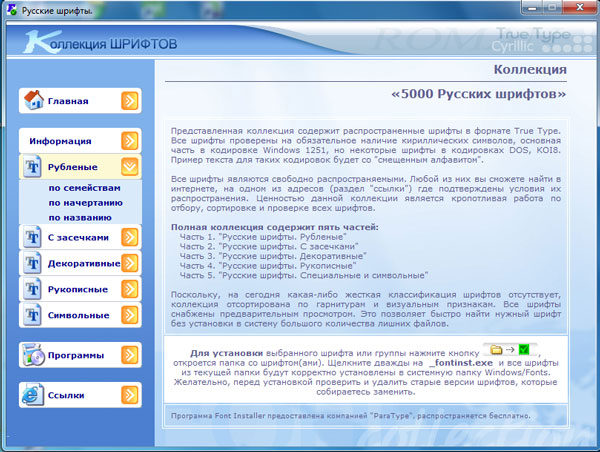The height and width of the screenshot is (452, 600).
Task: Click the TT font icon next to Символьные
Action: tap(32, 315)
